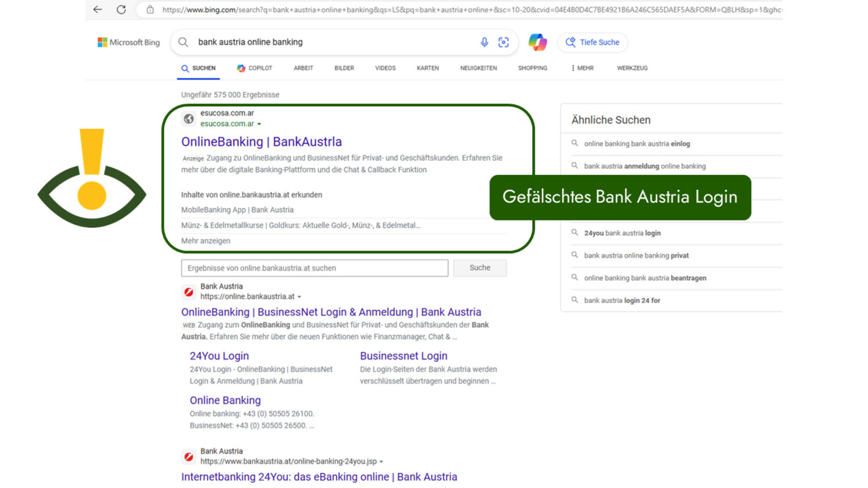This screenshot has height=488, width=868.
Task: Click search icon next to 'bank austria anmeldung online banking'
Action: point(574,166)
